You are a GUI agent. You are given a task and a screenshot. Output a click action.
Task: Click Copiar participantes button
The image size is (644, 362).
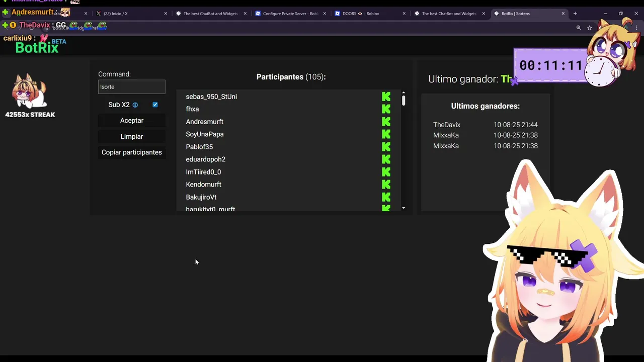[132, 152]
